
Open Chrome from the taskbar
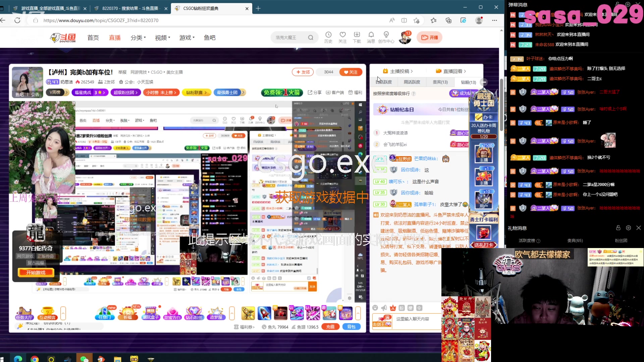35,359
